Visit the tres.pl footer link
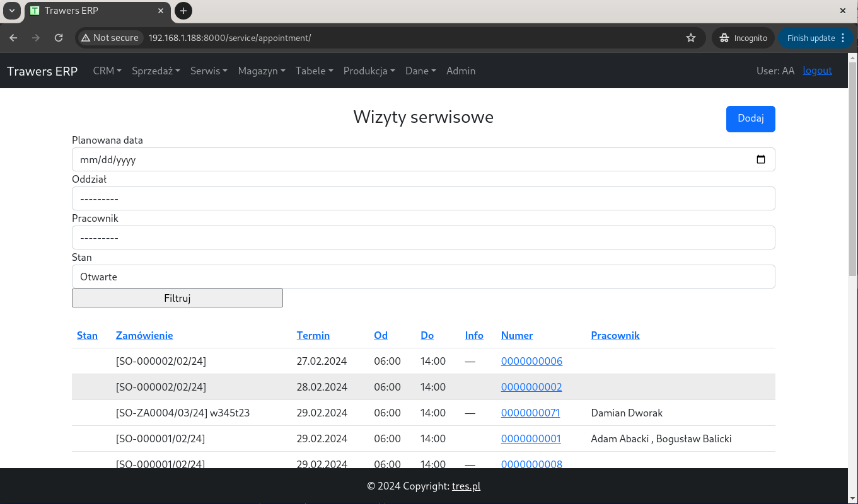This screenshot has width=858, height=504. (466, 486)
